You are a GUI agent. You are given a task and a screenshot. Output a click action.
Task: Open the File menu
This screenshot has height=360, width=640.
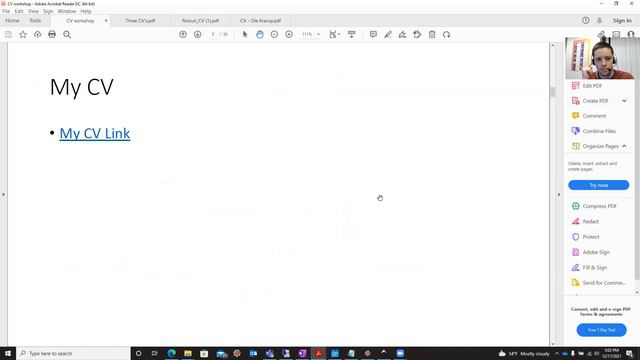pyautogui.click(x=6, y=11)
